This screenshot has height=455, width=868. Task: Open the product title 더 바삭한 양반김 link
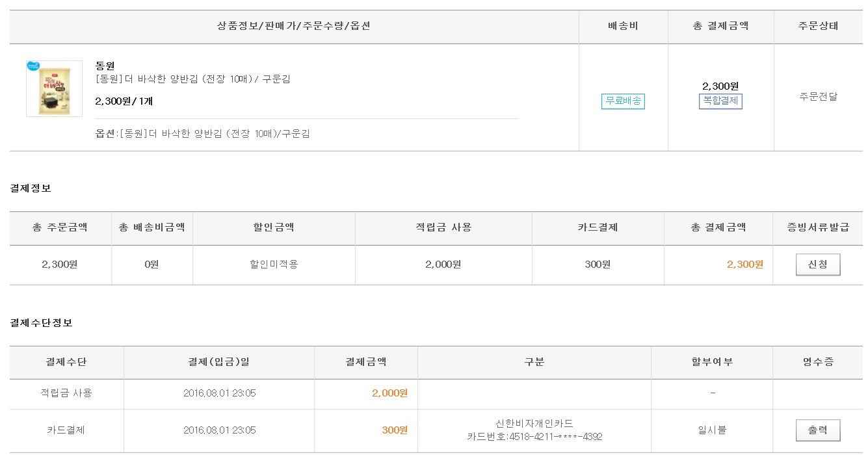[x=192, y=79]
